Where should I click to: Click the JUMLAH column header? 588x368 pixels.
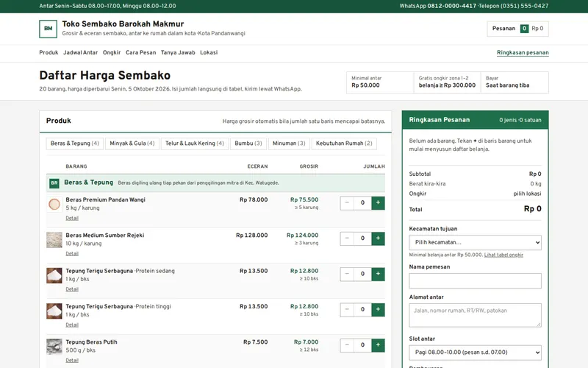374,166
